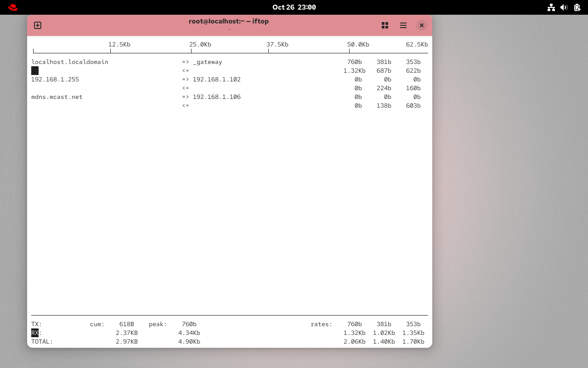Click the mdns.mcast.net host entry
The width and height of the screenshot is (588, 368).
click(x=57, y=97)
